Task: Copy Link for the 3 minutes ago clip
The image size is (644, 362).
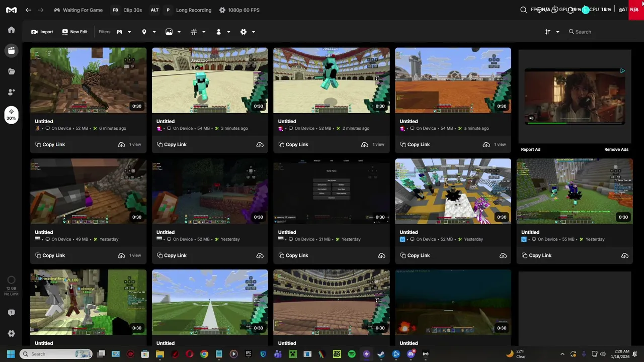Action: pos(172,145)
